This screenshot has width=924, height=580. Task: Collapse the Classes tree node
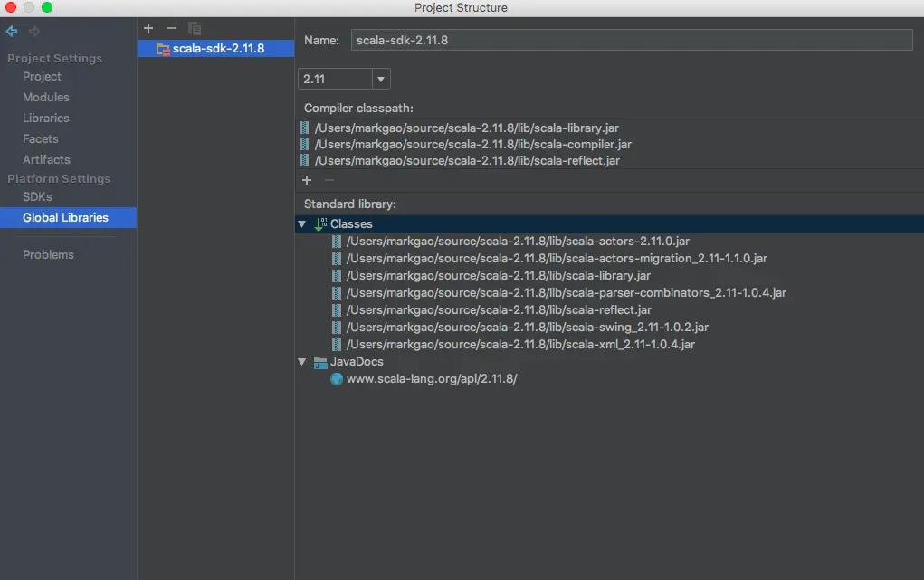302,224
